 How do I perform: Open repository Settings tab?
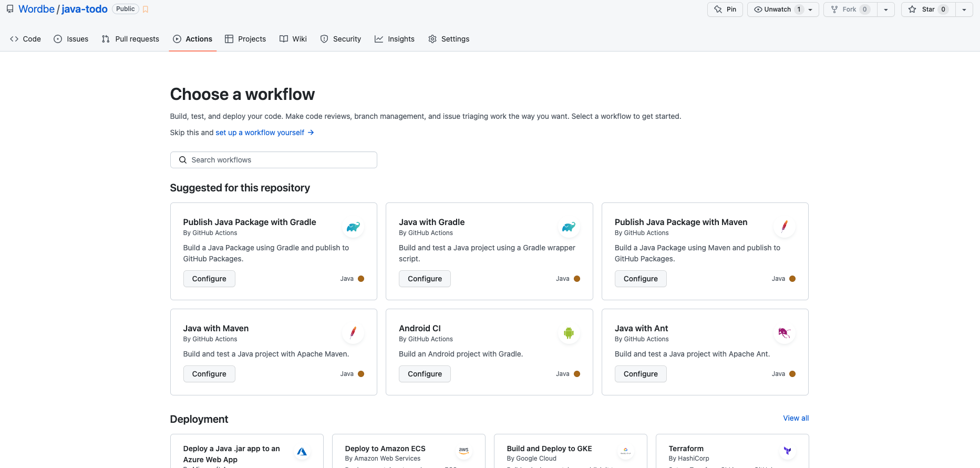pos(449,39)
